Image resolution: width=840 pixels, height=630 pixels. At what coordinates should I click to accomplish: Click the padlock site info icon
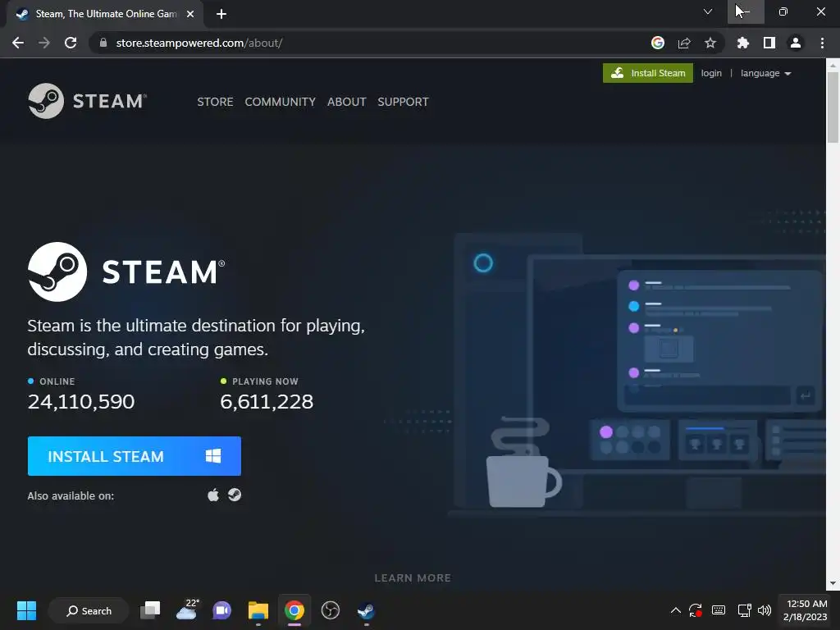[103, 43]
